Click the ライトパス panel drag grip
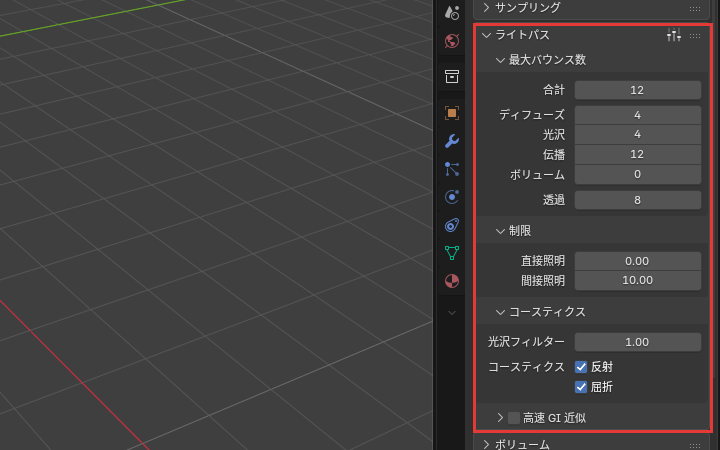The height and width of the screenshot is (450, 720). tap(695, 35)
